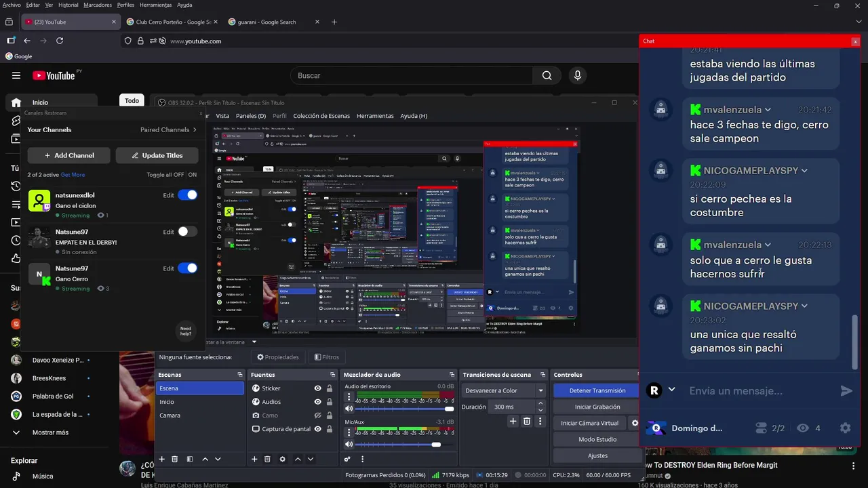This screenshot has height=488, width=868.
Task: Remove the scene transition trash icon
Action: tap(527, 421)
